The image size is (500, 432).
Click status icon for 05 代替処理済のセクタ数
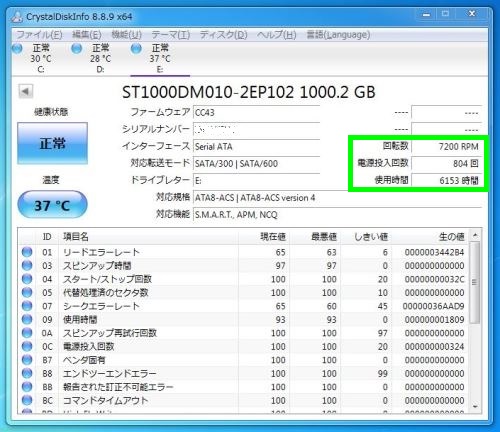[27, 292]
